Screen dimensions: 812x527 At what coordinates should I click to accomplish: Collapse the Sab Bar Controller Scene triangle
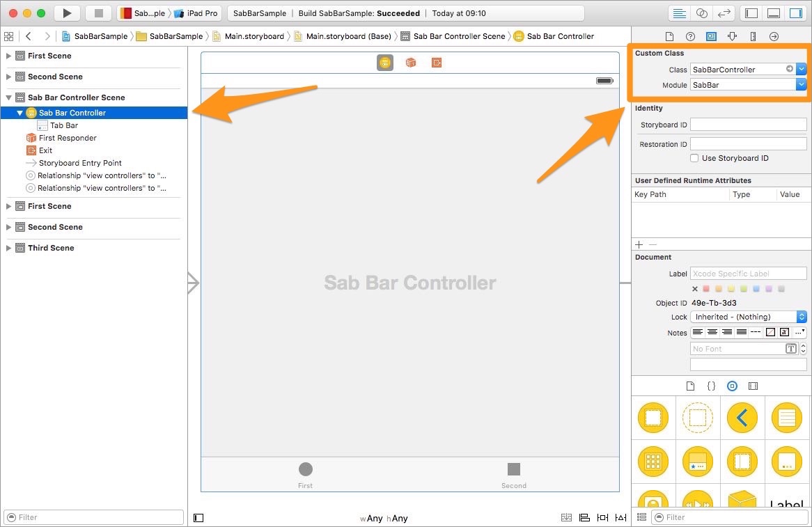click(8, 97)
